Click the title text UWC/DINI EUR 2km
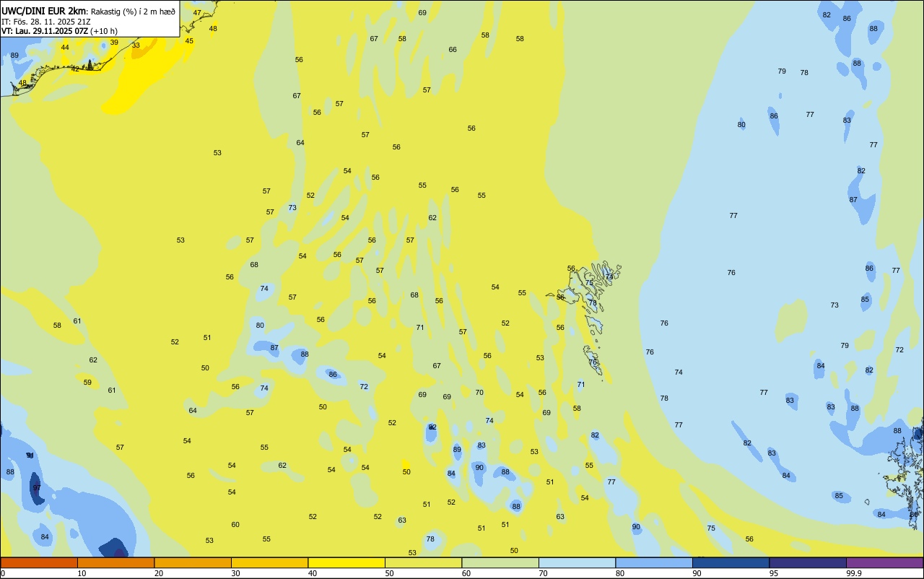Screen dimensions: 924x579 point(44,11)
